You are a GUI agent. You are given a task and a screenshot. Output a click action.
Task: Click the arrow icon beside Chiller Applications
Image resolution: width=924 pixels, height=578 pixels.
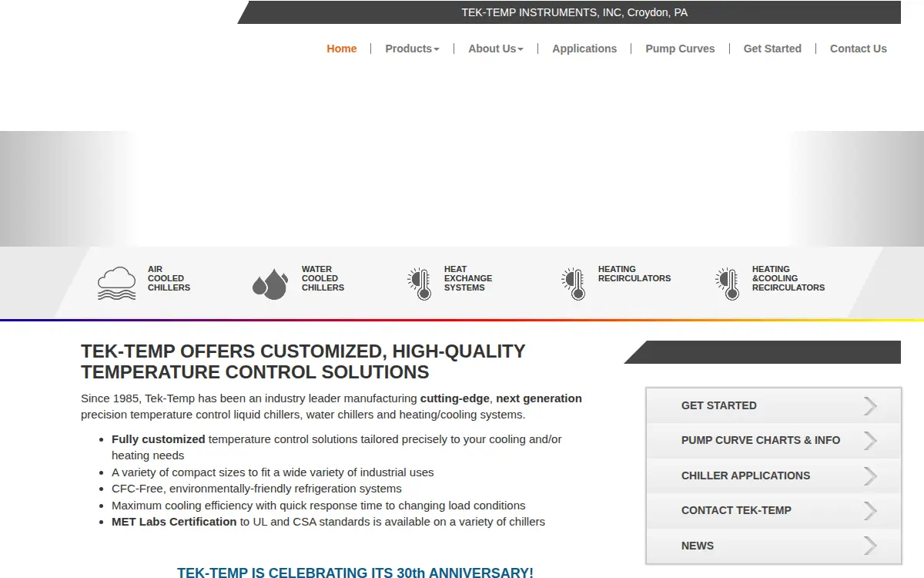tap(870, 476)
